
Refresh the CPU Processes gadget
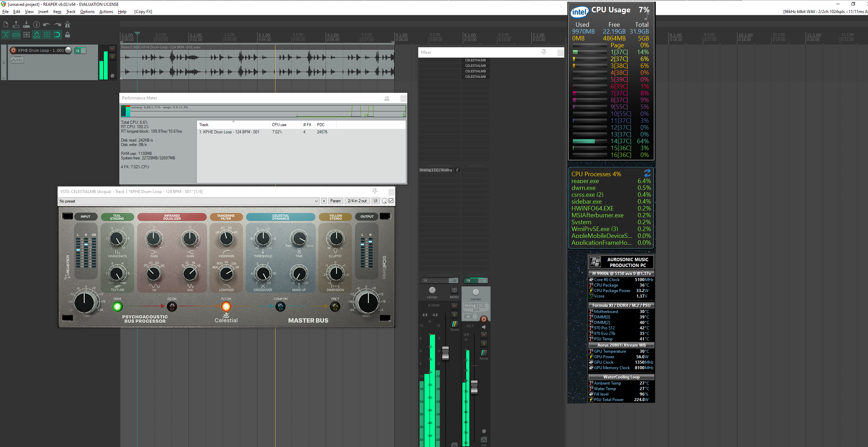pos(647,173)
